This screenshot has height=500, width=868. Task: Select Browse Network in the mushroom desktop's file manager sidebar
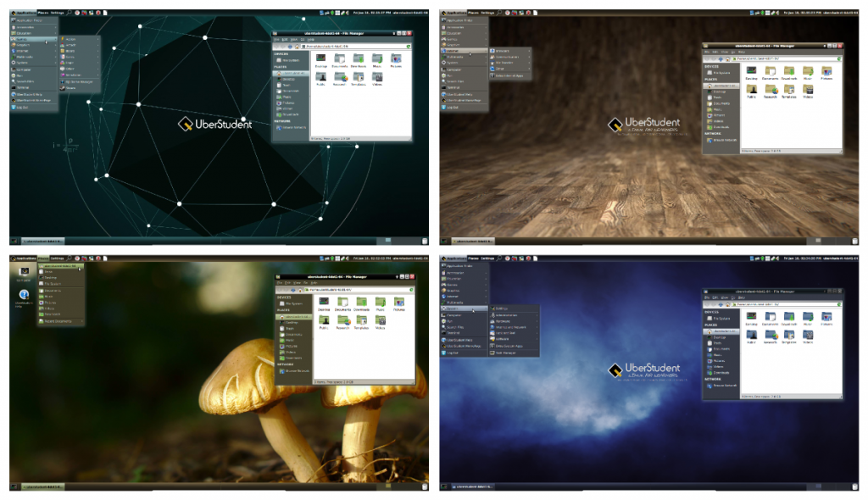pos(292,371)
